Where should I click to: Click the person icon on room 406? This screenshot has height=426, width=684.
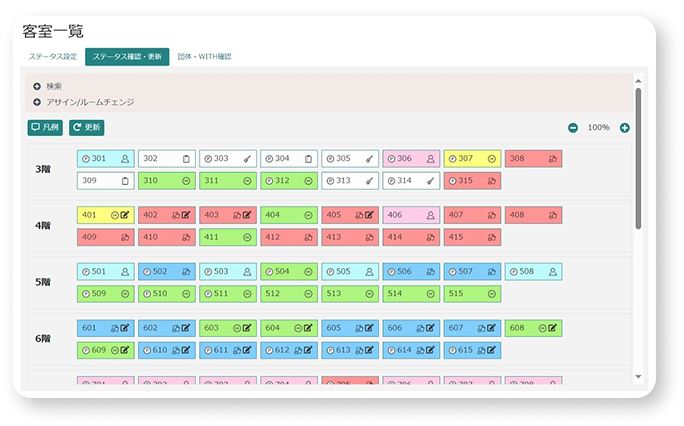[x=430, y=215]
